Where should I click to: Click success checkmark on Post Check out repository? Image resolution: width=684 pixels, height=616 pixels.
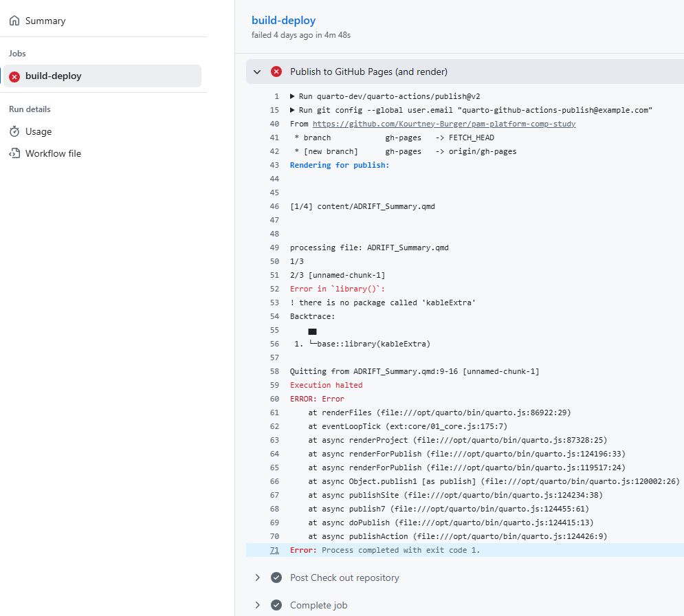pos(276,577)
